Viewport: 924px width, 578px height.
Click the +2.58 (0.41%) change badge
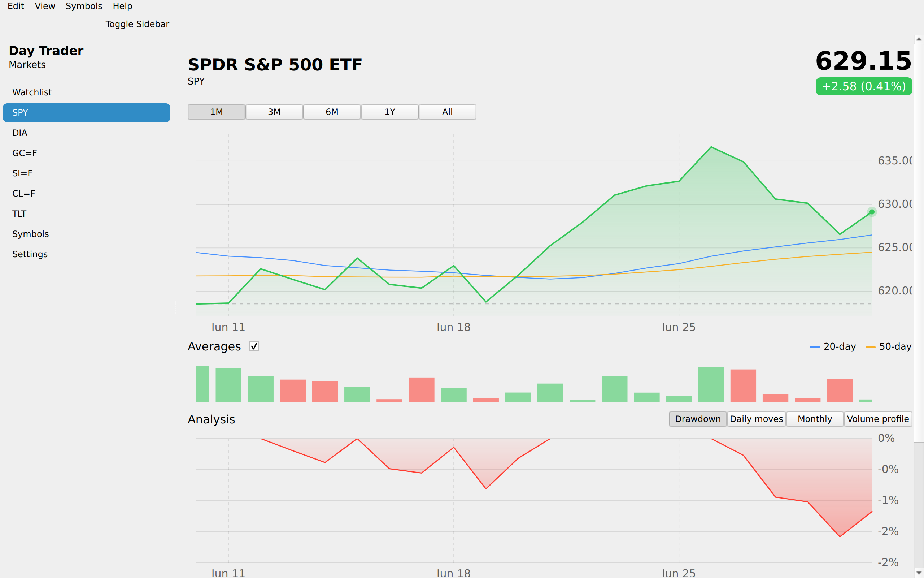click(x=864, y=86)
